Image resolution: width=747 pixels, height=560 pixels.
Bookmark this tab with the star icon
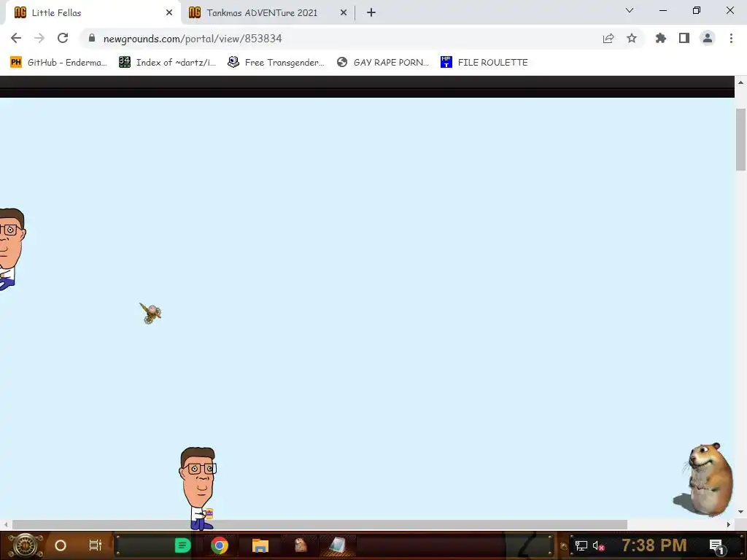coord(632,39)
